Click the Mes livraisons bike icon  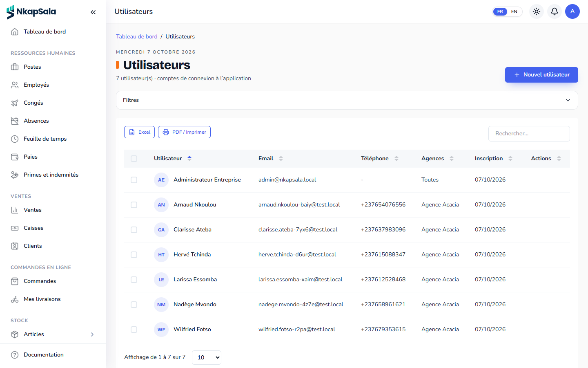point(15,299)
